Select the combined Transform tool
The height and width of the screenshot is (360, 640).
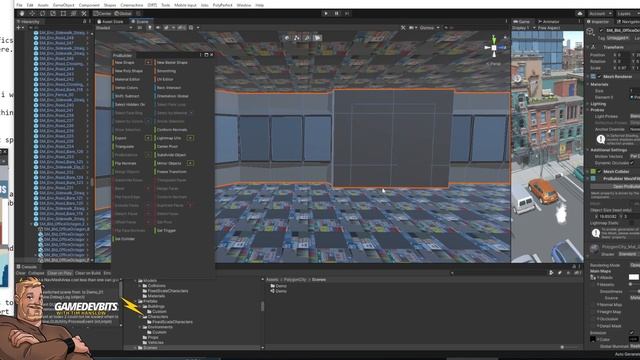coord(73,13)
